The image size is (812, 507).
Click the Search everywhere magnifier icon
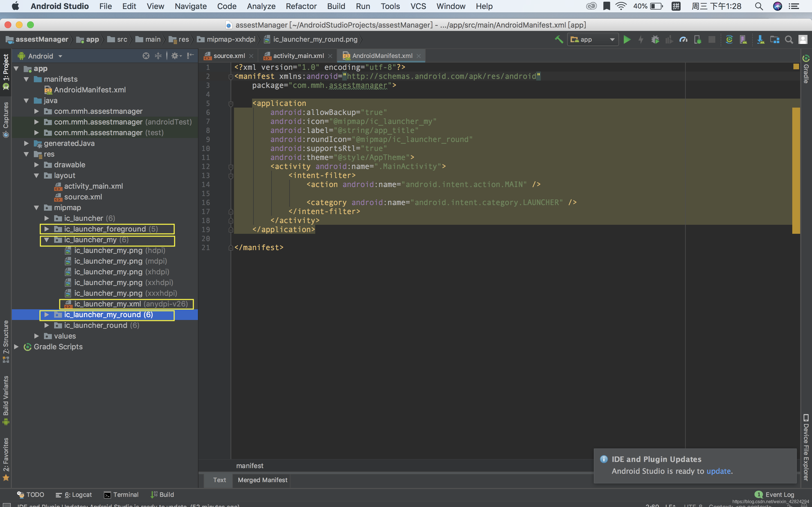tap(789, 39)
